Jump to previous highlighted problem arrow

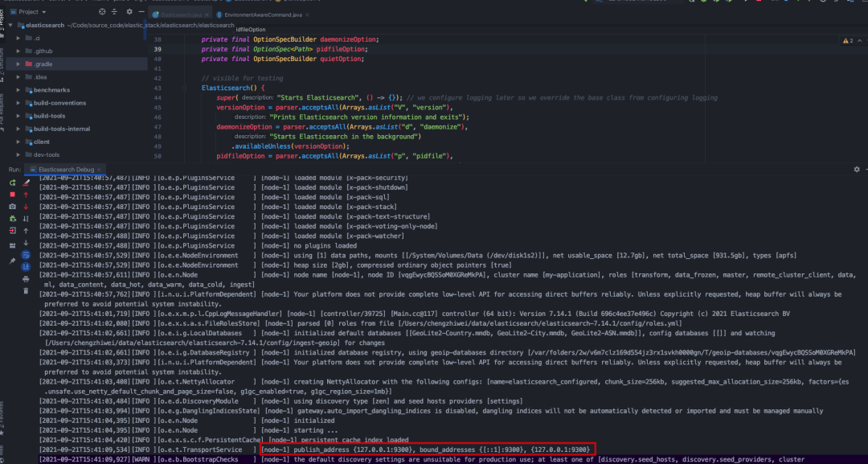click(x=858, y=41)
